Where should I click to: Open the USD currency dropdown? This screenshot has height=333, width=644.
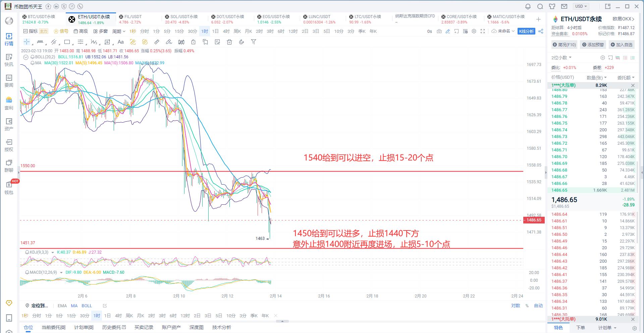point(581,6)
